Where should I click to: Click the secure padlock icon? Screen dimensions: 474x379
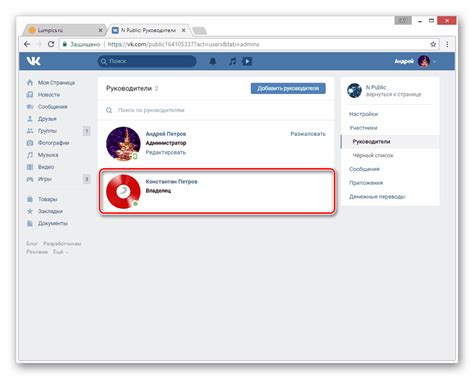tap(65, 44)
